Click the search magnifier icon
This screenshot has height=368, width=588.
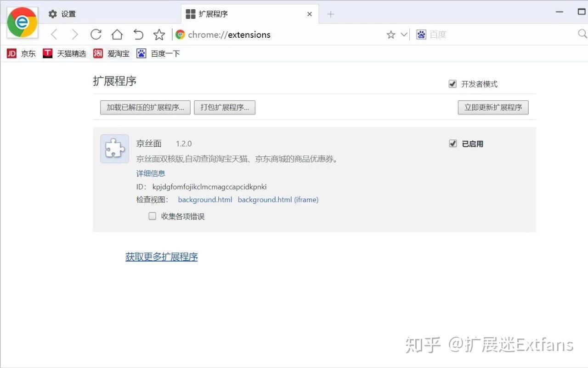pos(582,34)
